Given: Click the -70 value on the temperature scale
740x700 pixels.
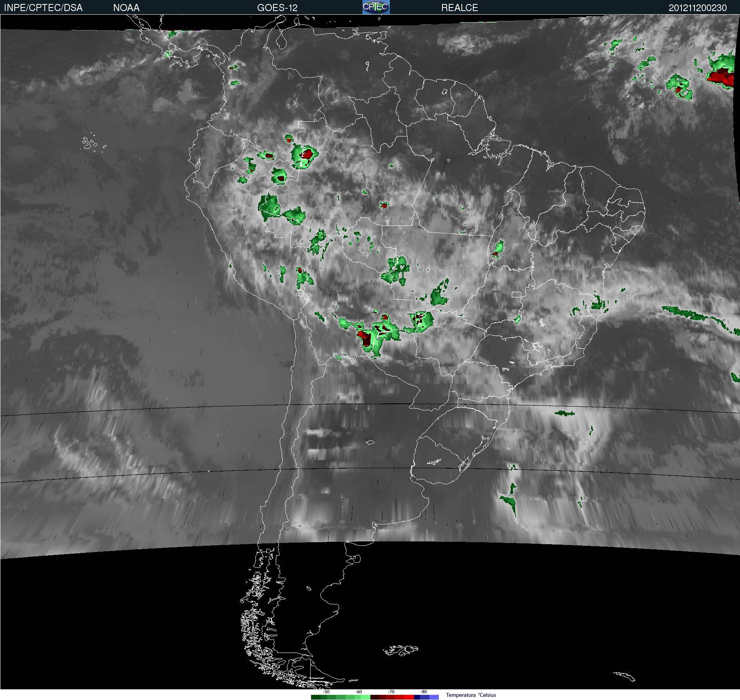Looking at the screenshot, I should click(x=391, y=692).
